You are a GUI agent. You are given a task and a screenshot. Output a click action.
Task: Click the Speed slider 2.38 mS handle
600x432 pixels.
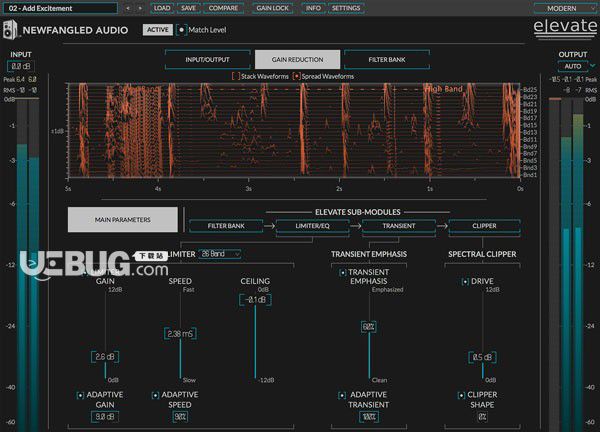pos(180,334)
